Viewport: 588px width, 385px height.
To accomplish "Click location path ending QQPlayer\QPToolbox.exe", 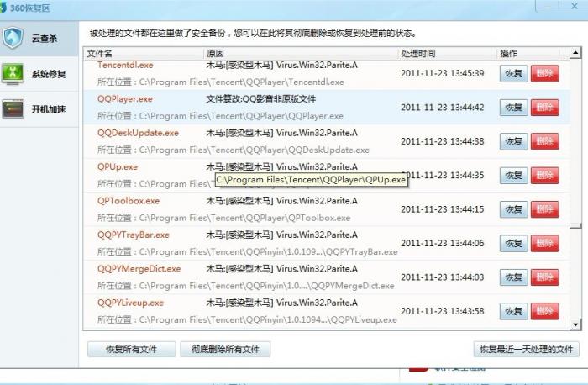I will click(224, 218).
